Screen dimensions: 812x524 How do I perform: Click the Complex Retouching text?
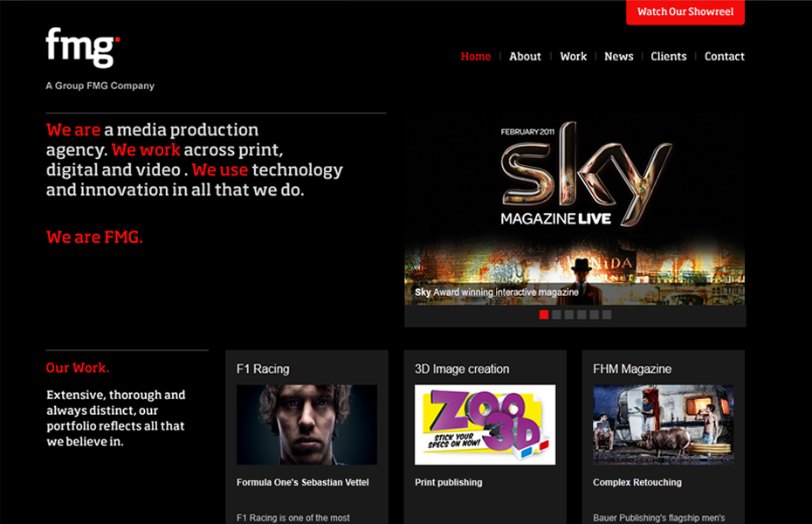[637, 483]
